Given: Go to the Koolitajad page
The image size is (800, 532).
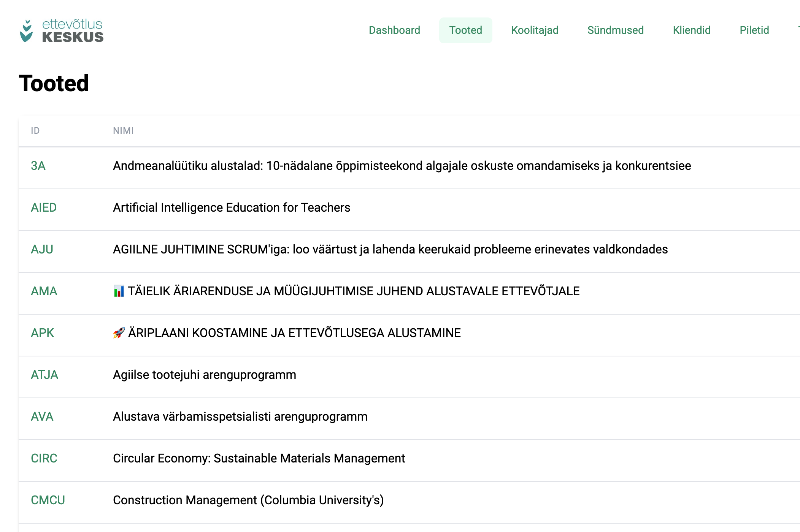Looking at the screenshot, I should (535, 30).
